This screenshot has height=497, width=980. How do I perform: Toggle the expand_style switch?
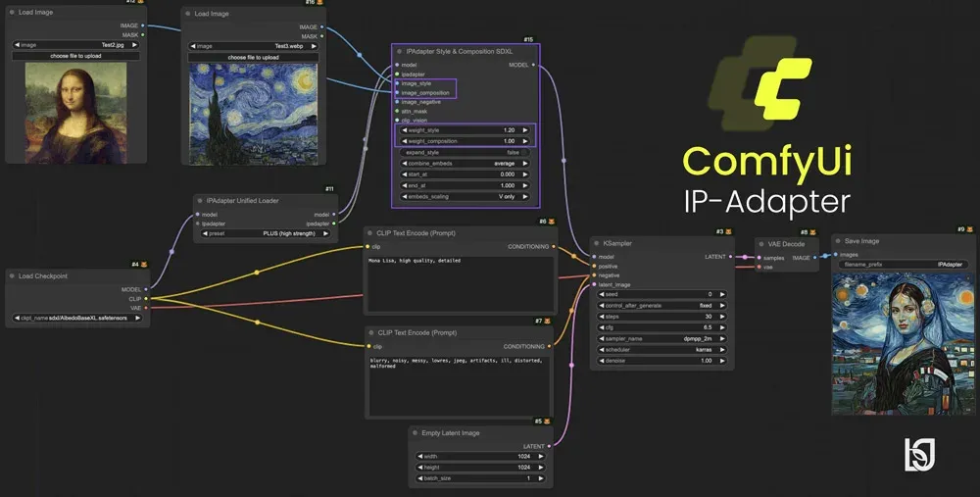point(465,152)
